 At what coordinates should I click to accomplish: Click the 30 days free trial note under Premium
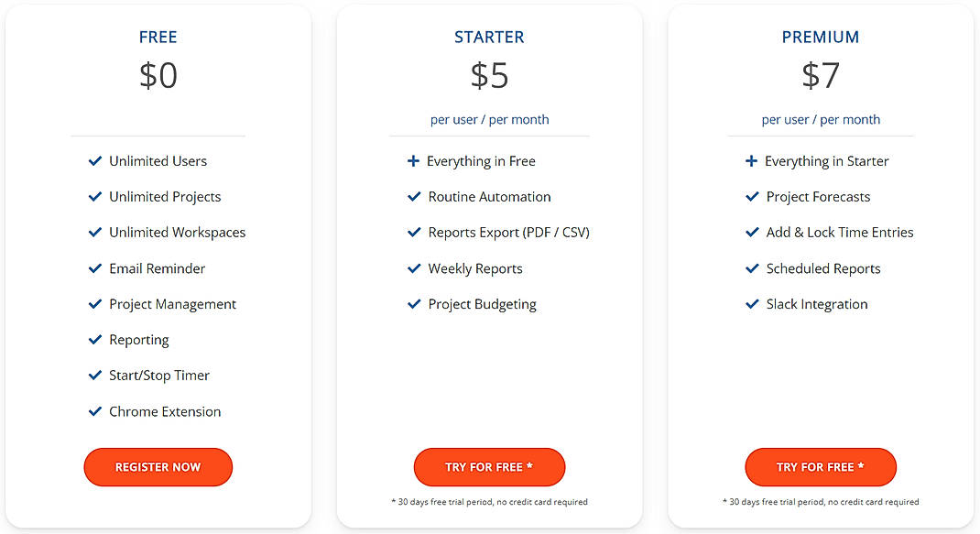820,501
